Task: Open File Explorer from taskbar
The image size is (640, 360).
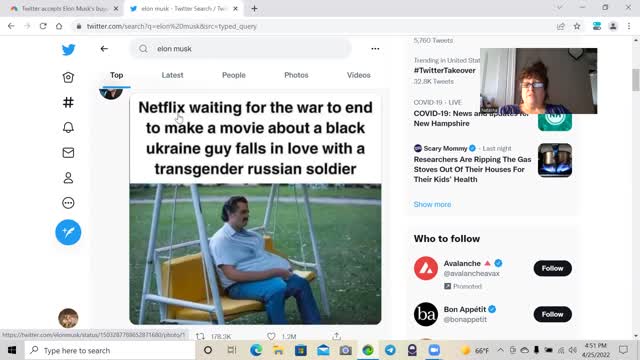Action: 278,350
